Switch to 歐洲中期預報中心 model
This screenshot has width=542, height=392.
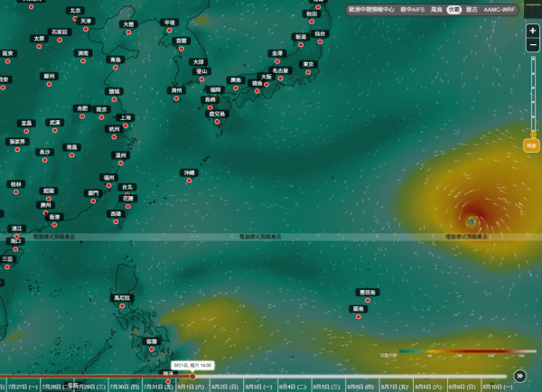(371, 10)
